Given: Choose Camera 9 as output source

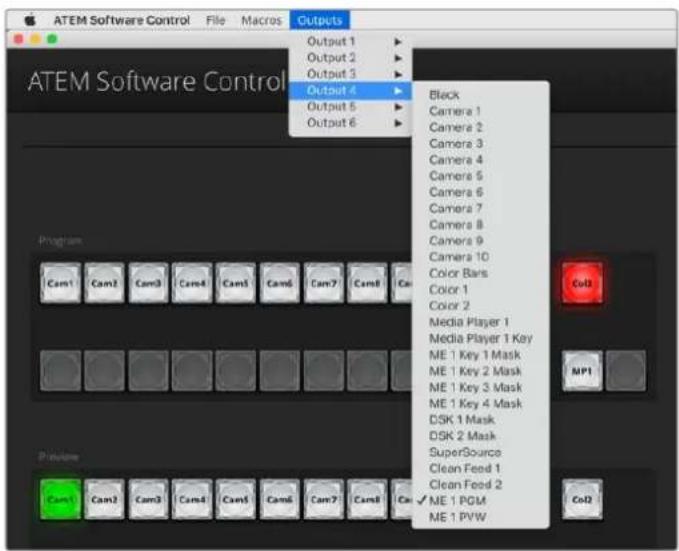Looking at the screenshot, I should (481, 241).
